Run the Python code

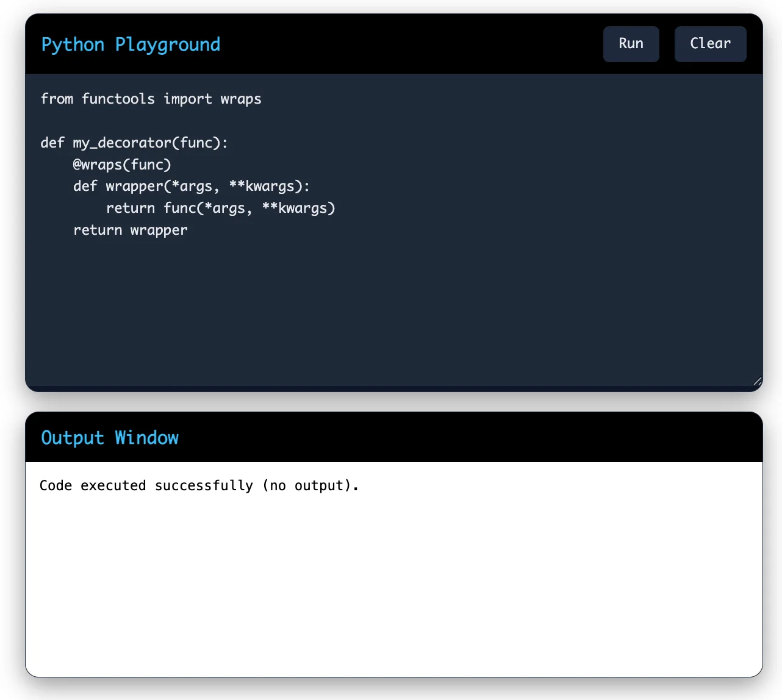click(631, 44)
